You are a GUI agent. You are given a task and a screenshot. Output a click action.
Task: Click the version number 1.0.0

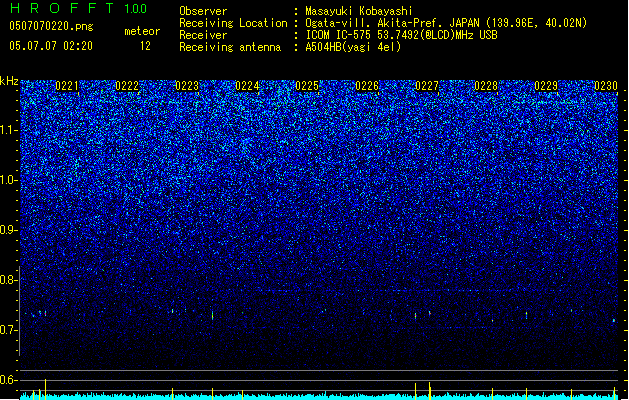(136, 9)
